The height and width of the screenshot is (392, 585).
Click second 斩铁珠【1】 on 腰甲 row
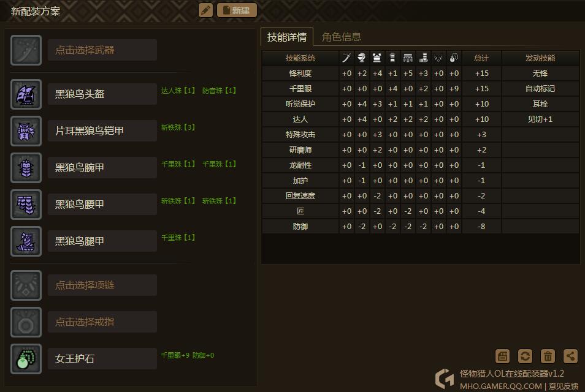click(219, 201)
